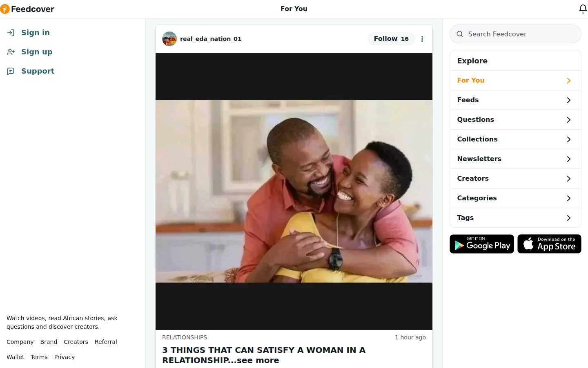
Task: Click the Feedcover brand name
Action: pyautogui.click(x=33, y=9)
